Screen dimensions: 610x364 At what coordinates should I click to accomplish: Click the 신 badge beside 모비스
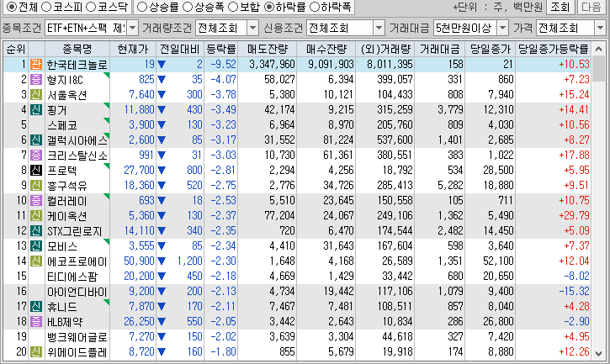click(x=36, y=245)
